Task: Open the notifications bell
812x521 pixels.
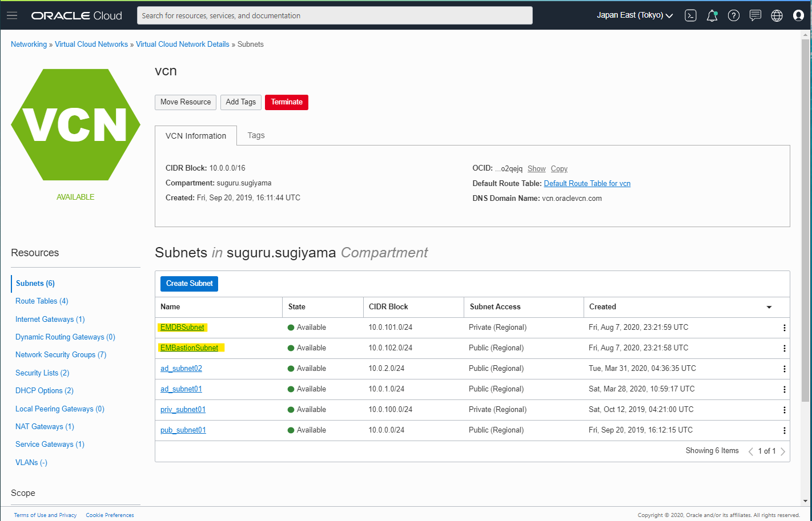Action: coord(712,15)
